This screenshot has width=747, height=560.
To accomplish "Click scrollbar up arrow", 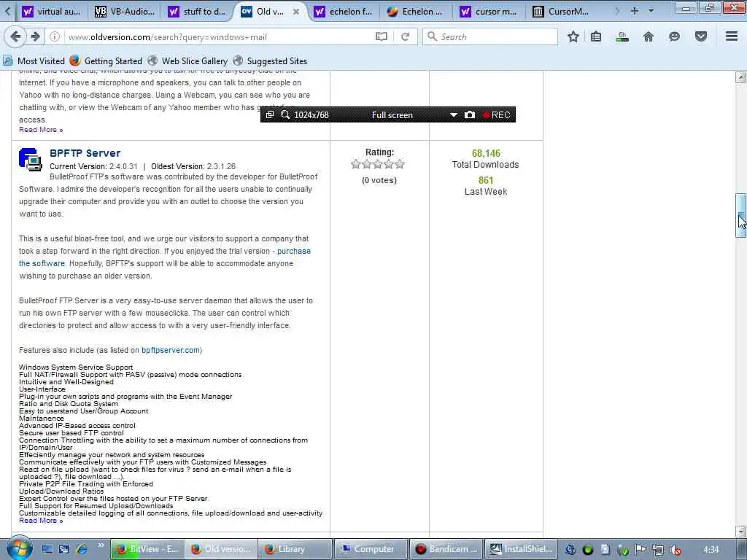I will tap(741, 77).
